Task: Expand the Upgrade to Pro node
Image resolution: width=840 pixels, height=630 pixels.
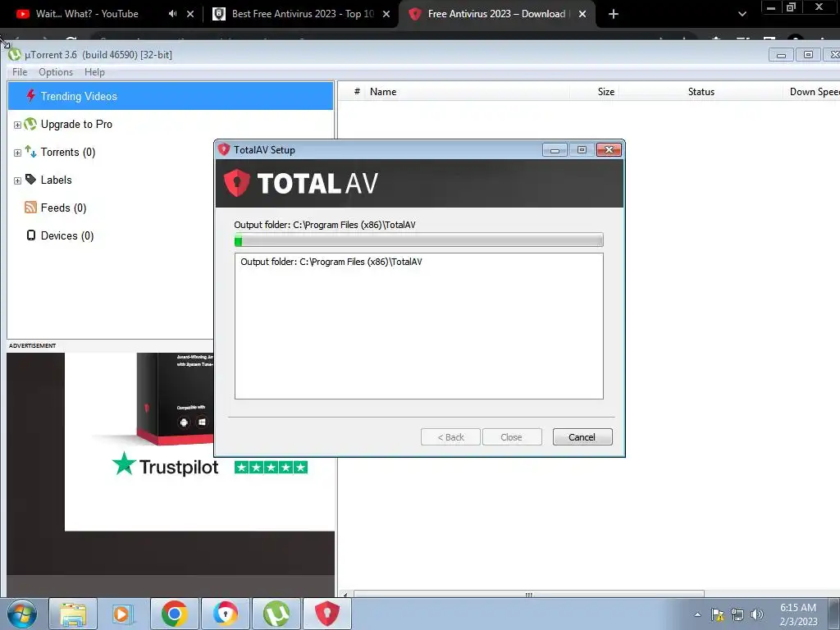Action: click(x=17, y=125)
